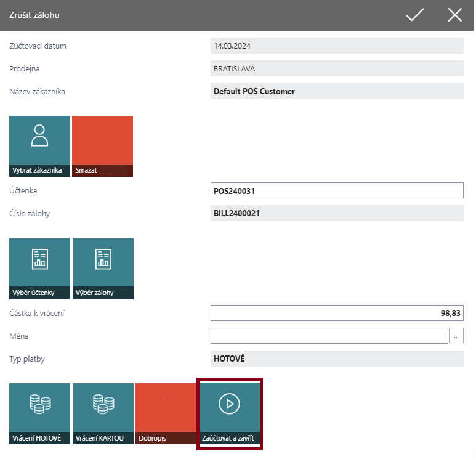The height and width of the screenshot is (459, 476).
Task: Click the Účtenka label
Action: click(x=23, y=191)
